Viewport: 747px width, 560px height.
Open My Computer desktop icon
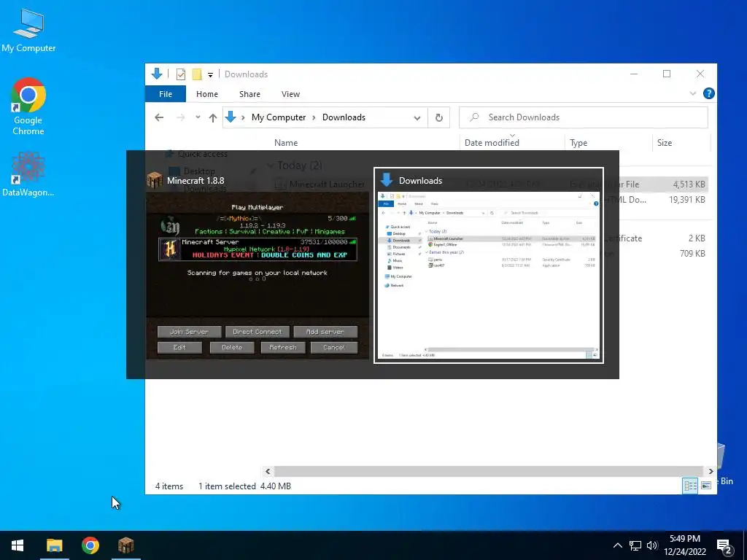click(x=28, y=31)
